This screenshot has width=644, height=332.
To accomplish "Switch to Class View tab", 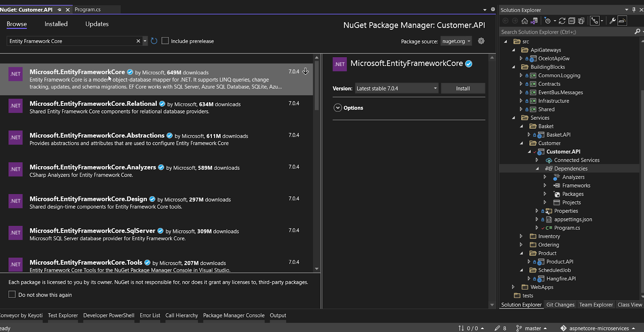I will (x=630, y=305).
